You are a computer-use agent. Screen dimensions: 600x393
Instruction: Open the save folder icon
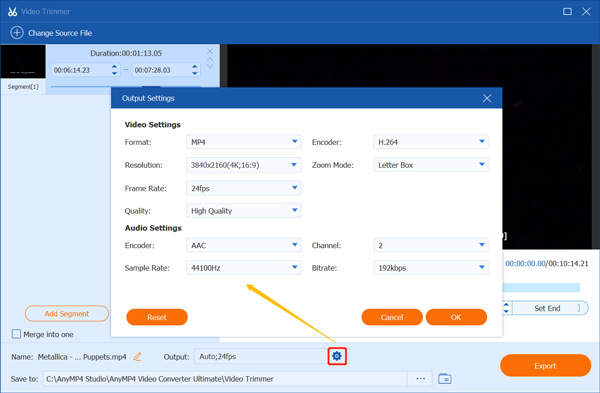click(x=445, y=379)
